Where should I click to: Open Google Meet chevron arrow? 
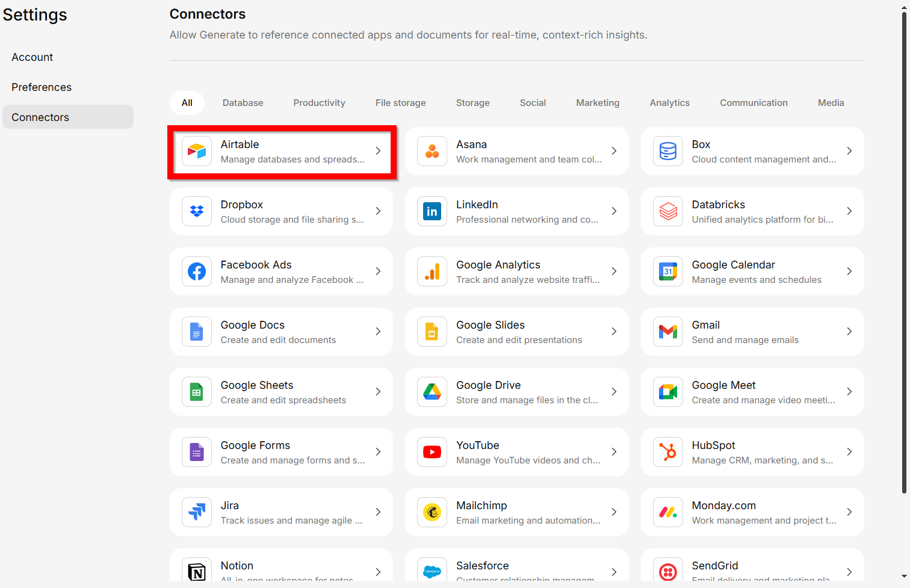coord(849,392)
